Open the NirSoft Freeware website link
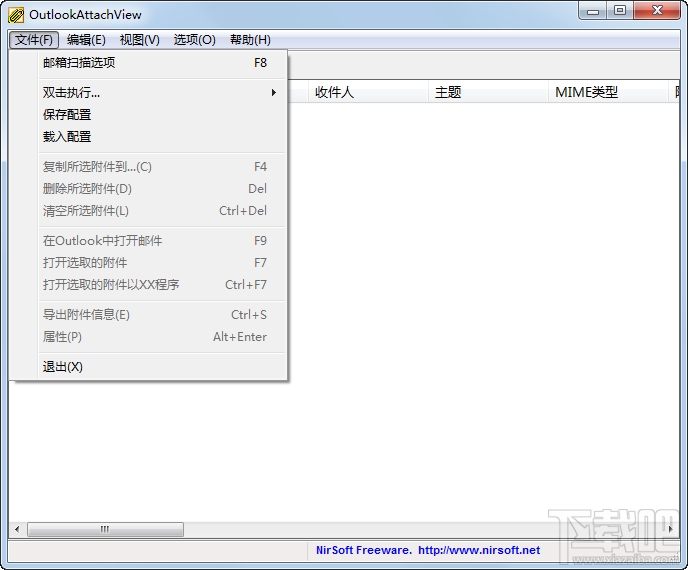688x570 pixels. tap(428, 550)
